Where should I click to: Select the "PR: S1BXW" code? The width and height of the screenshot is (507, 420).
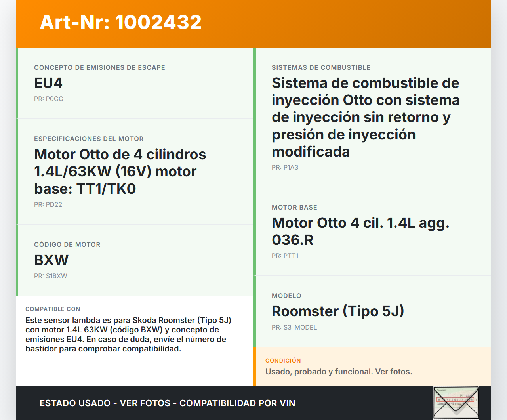51,276
